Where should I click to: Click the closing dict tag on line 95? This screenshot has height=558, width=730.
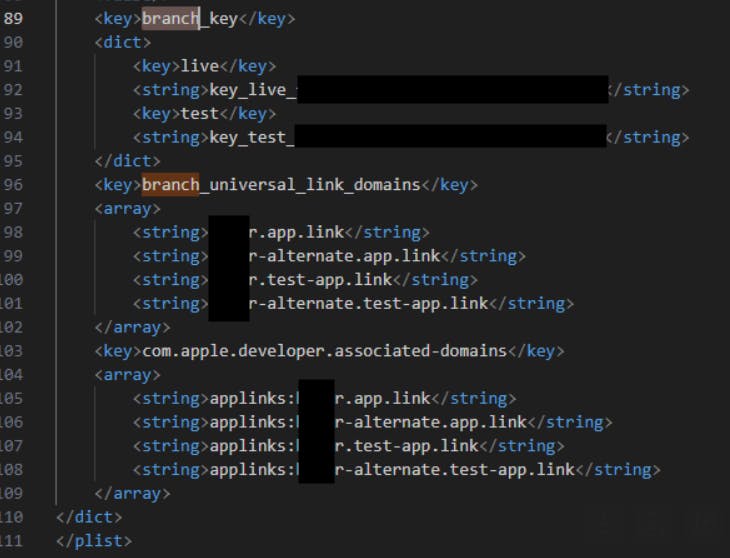click(x=128, y=161)
